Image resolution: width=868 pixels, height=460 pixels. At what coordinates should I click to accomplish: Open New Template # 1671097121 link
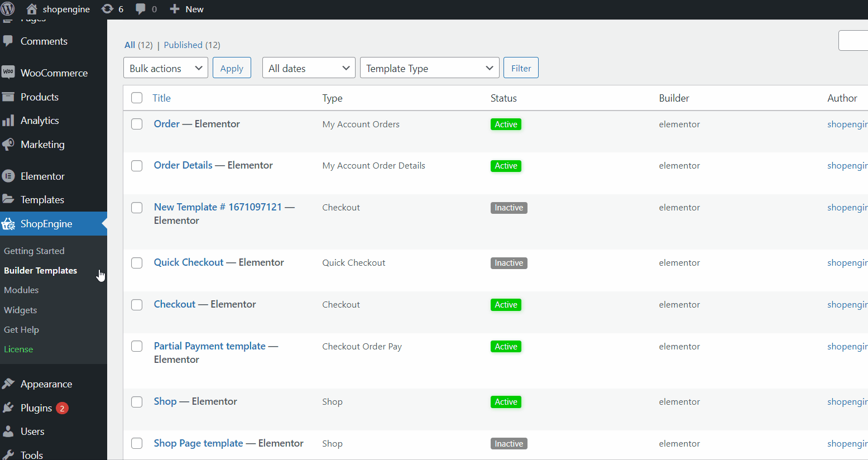pyautogui.click(x=218, y=207)
